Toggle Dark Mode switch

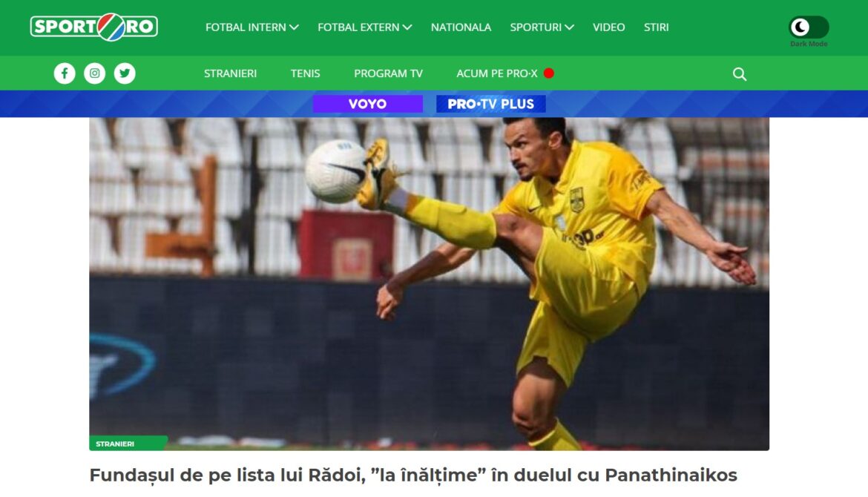pyautogui.click(x=809, y=27)
